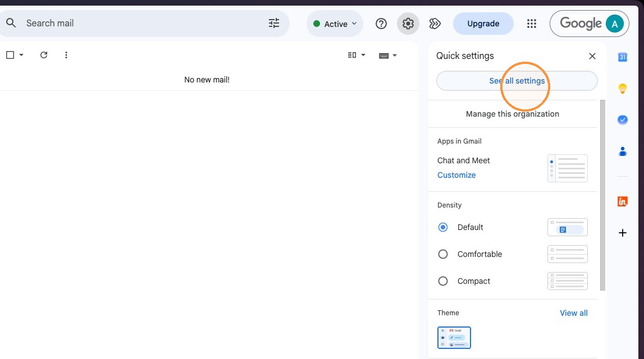
Task: Select the Comfortable density option
Action: [x=443, y=254]
